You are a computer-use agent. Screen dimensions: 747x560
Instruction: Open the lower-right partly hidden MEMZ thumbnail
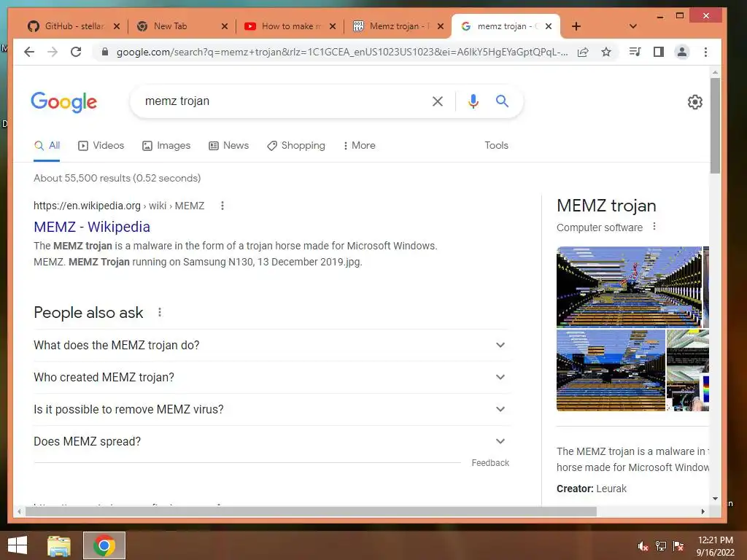[x=688, y=370]
